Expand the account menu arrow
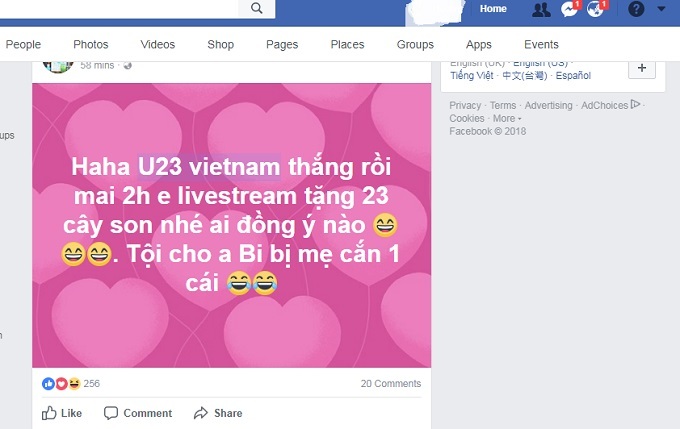 661,9
